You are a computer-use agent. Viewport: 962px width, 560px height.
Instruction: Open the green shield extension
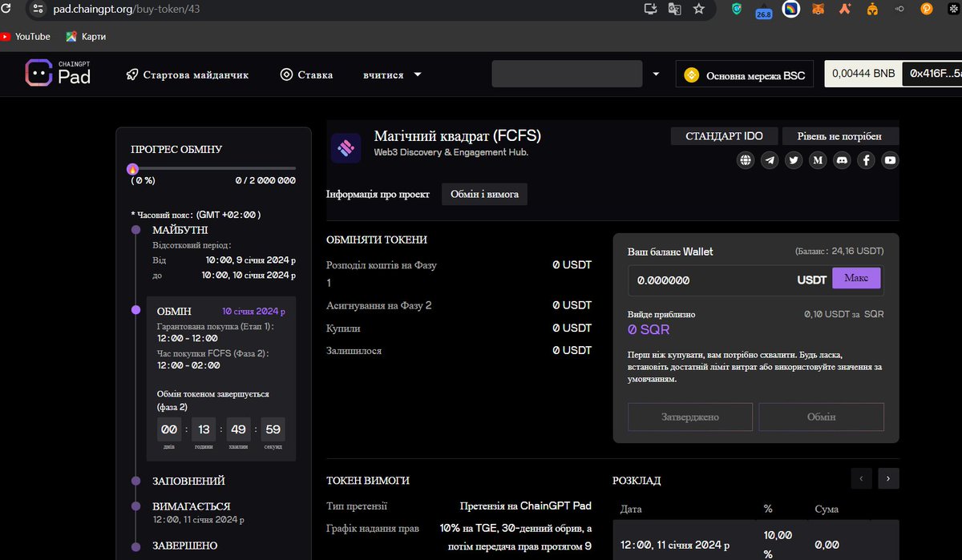(x=737, y=9)
